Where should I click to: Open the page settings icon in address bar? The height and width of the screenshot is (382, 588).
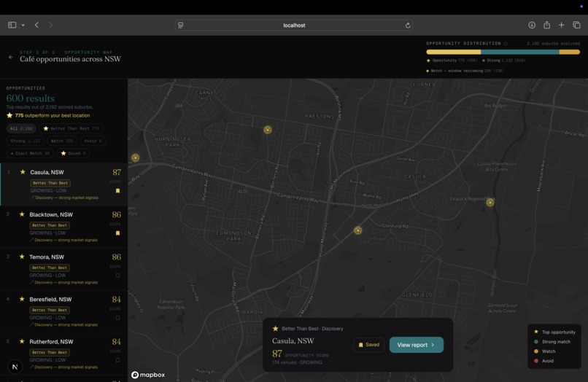(x=181, y=25)
